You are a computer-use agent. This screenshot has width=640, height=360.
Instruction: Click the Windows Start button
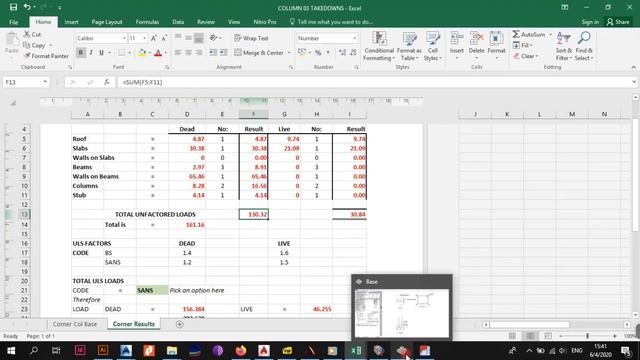coord(11,351)
